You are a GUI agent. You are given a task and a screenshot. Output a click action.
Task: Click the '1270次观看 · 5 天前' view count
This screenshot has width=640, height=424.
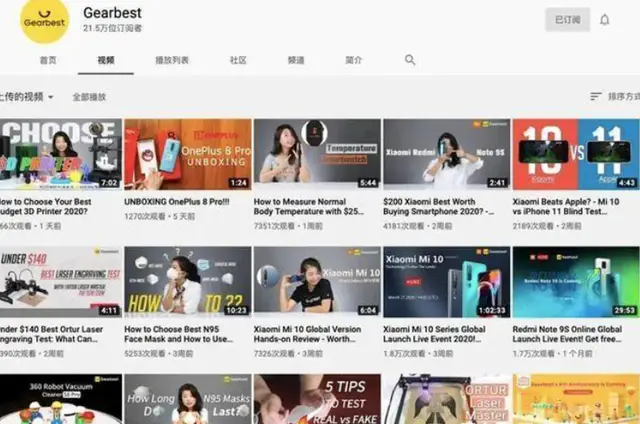point(160,216)
